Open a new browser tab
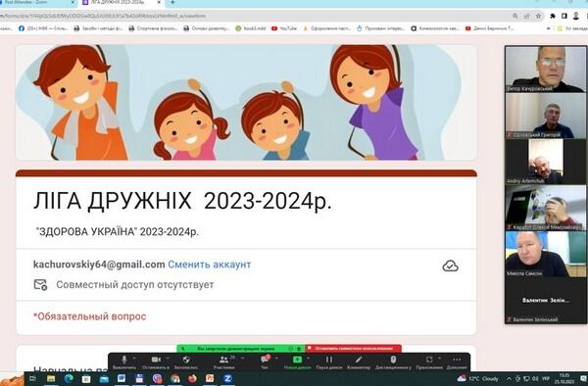The height and width of the screenshot is (386, 588). click(x=172, y=2)
